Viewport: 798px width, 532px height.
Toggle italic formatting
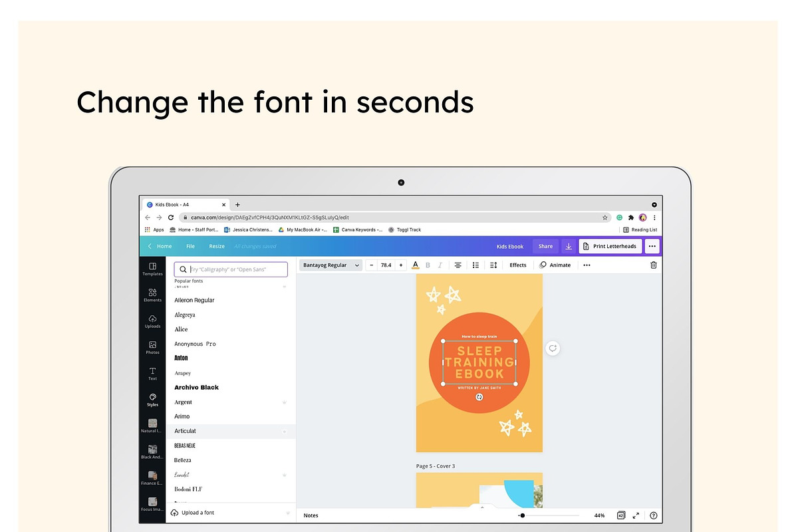(440, 265)
